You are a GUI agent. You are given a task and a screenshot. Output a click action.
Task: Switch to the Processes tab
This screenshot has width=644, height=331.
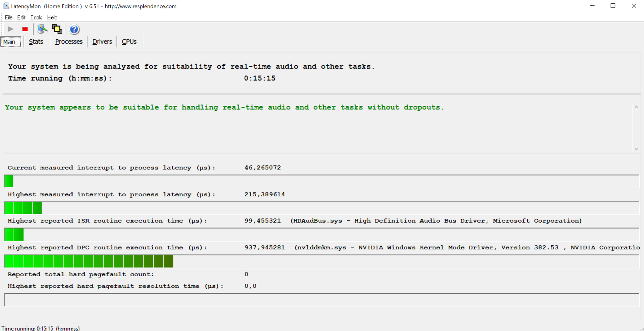[x=69, y=42]
